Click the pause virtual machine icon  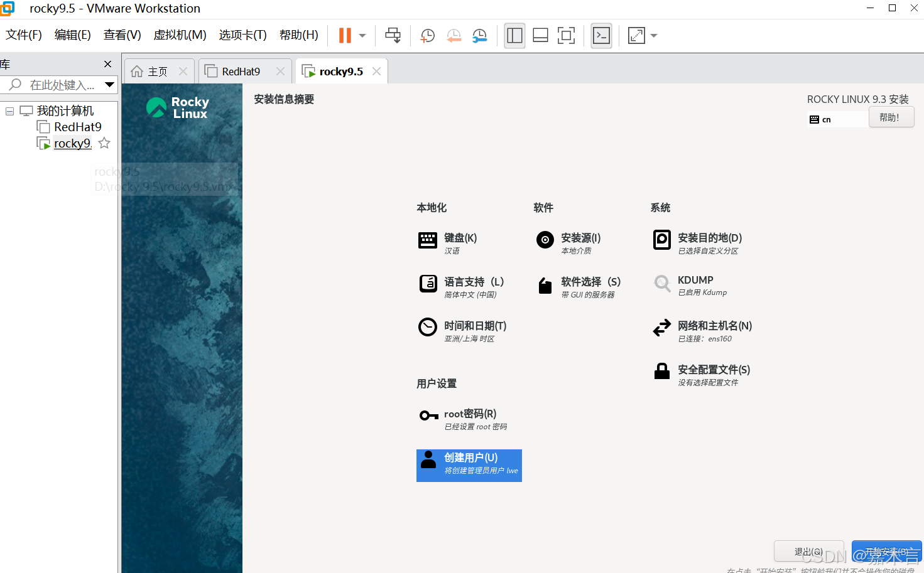345,35
